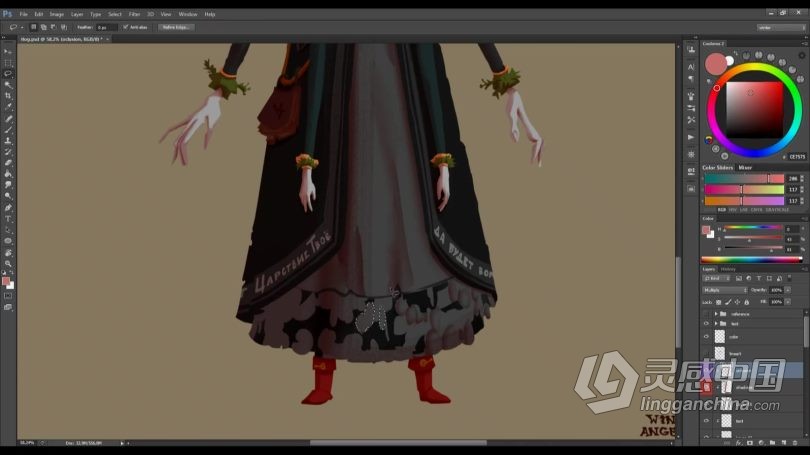
Task: Open Layers panel flyout menu
Action: pyautogui.click(x=804, y=269)
